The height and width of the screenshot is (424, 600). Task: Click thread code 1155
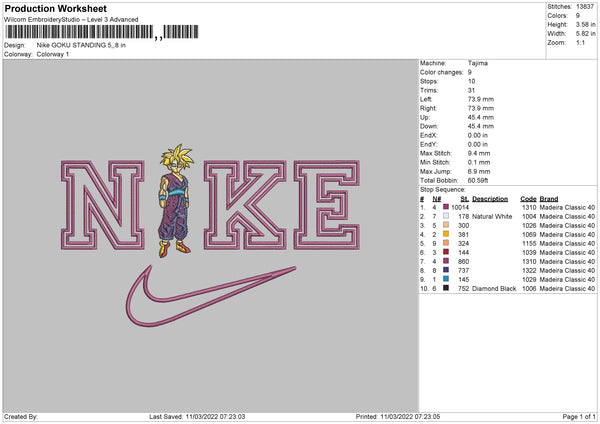[529, 243]
